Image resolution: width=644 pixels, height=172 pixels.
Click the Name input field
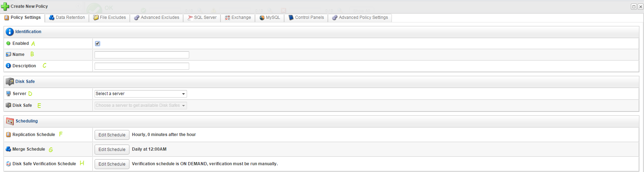[142, 55]
